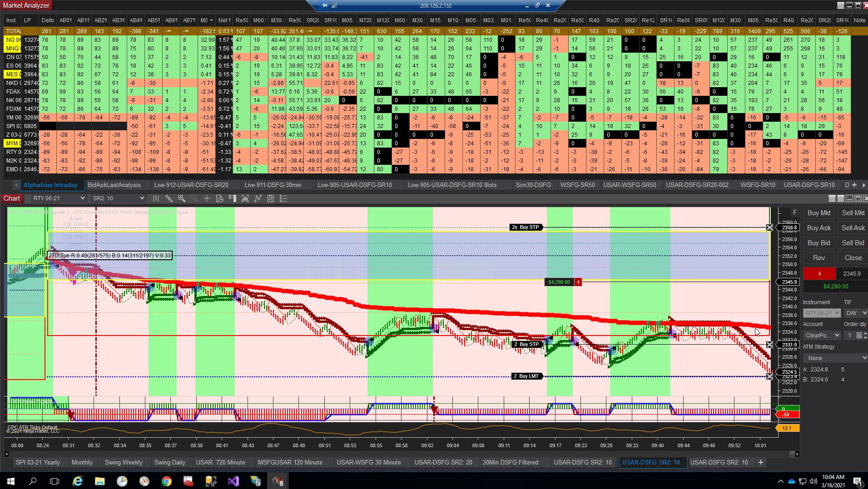Select the grayed zoom-out tool
Image resolution: width=868 pixels, height=489 pixels.
coord(194,198)
